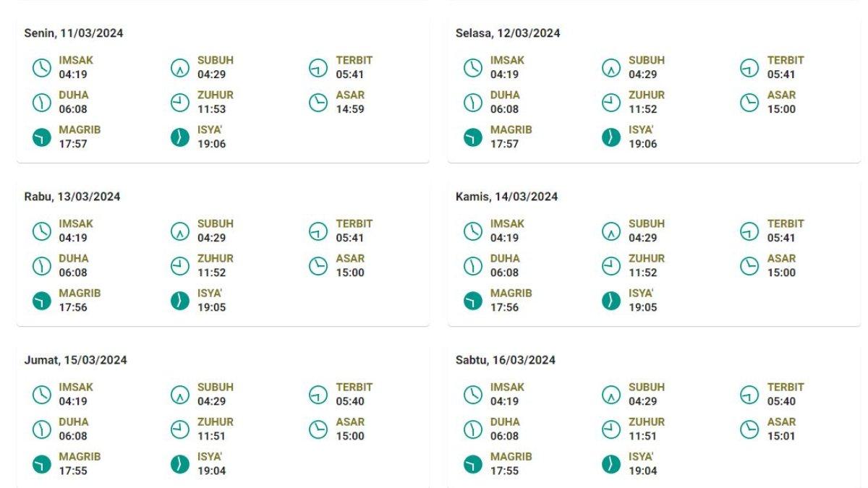Select the ZUHUR 11:52 entry on Selasa

(x=647, y=103)
